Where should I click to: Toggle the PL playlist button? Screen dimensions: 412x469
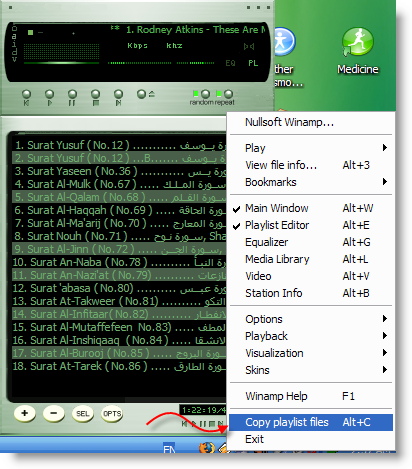click(x=253, y=63)
